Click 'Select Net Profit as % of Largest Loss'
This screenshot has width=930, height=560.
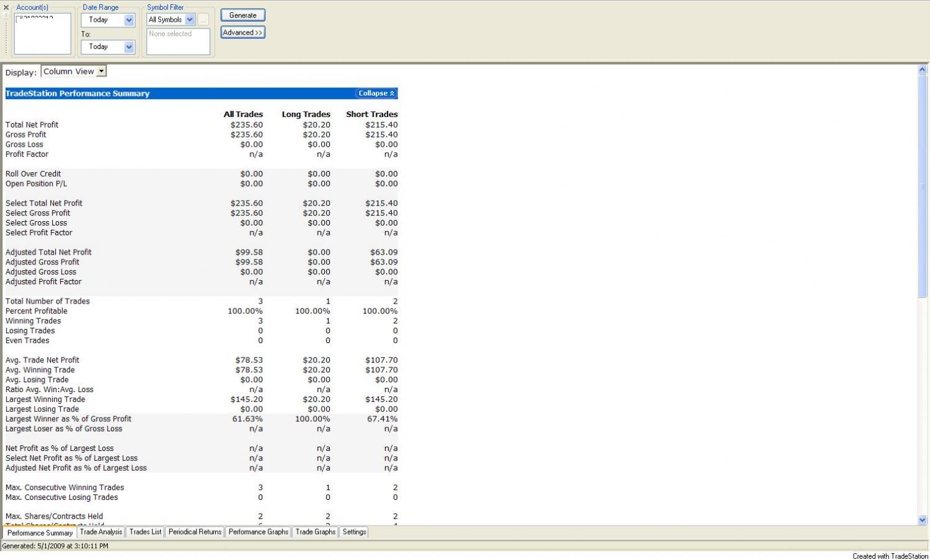[71, 458]
